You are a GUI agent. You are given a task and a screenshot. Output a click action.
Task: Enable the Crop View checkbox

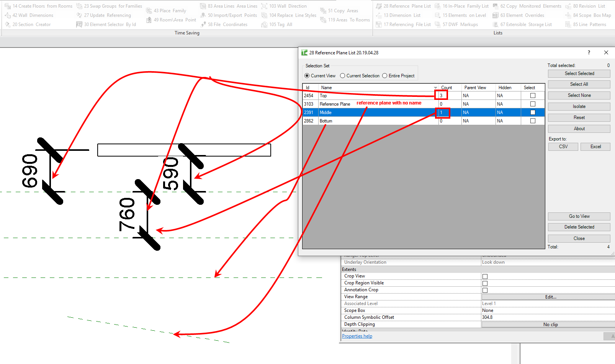coord(485,276)
